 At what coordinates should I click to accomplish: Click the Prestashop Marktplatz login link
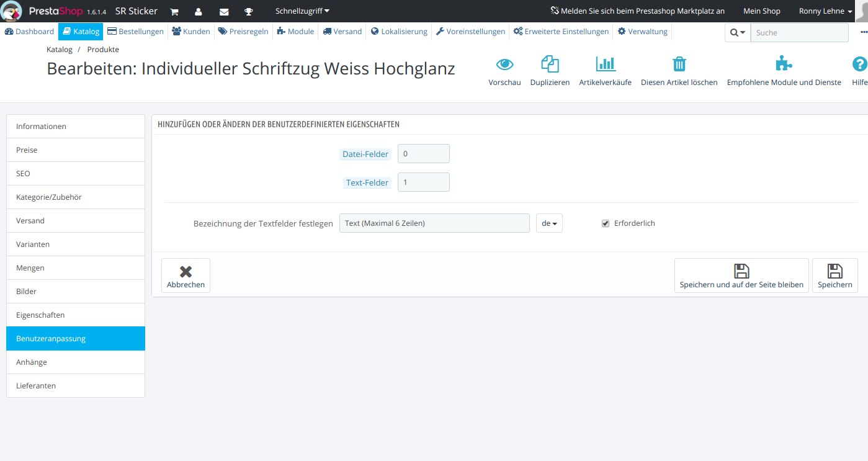(637, 11)
